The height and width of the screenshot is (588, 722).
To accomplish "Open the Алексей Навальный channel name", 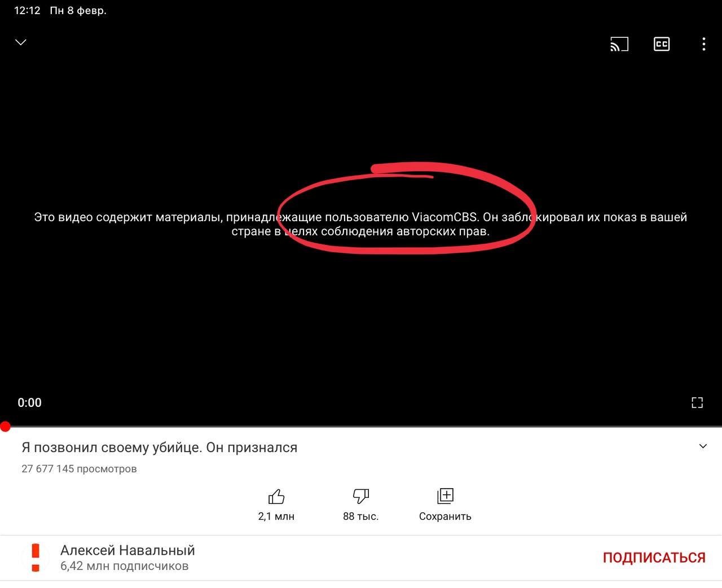I will 127,550.
